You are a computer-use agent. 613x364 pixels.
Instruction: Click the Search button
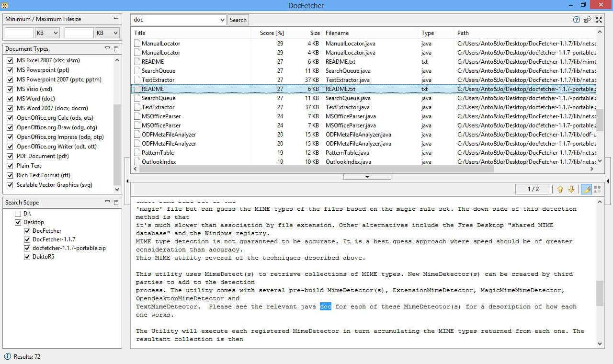coord(238,20)
